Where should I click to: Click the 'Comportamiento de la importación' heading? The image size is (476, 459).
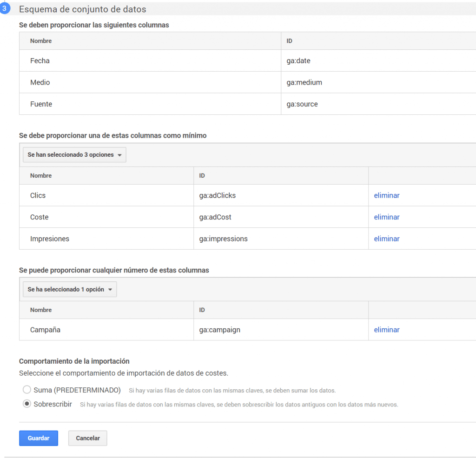[74, 361]
